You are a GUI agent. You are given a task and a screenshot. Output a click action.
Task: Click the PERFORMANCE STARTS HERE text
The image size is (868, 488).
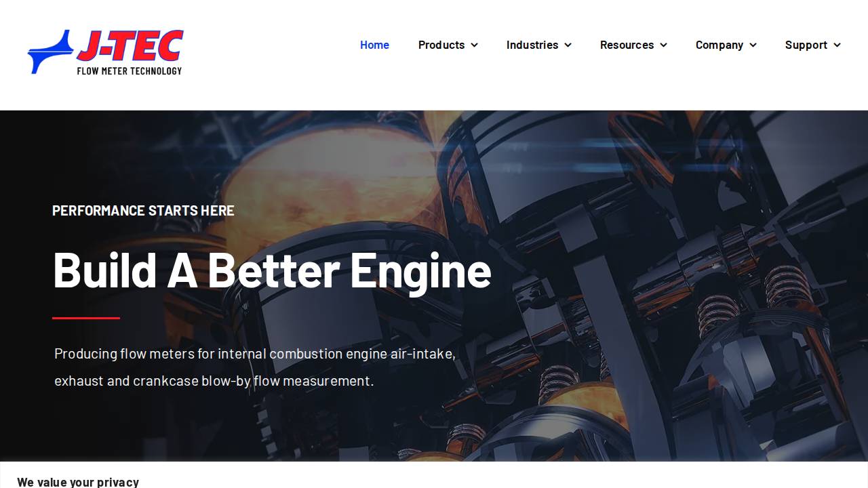pos(143,210)
